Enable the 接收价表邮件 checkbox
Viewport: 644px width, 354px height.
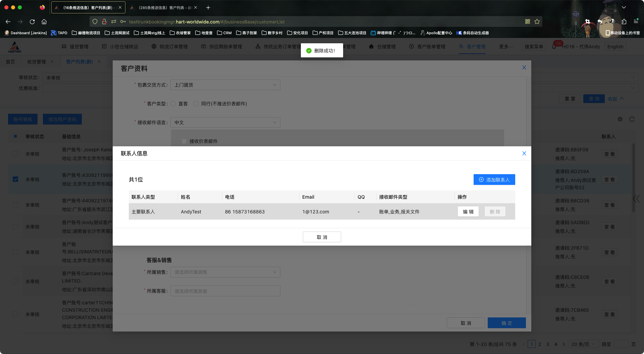click(x=184, y=141)
